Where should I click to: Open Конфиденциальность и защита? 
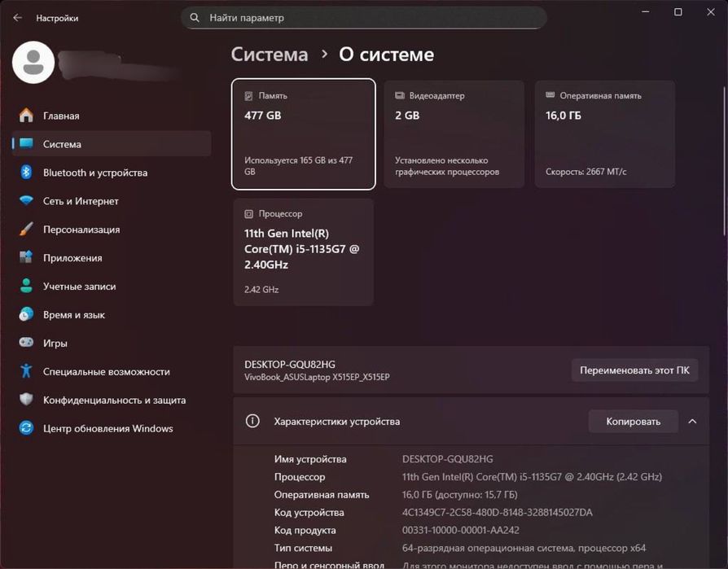tap(112, 400)
